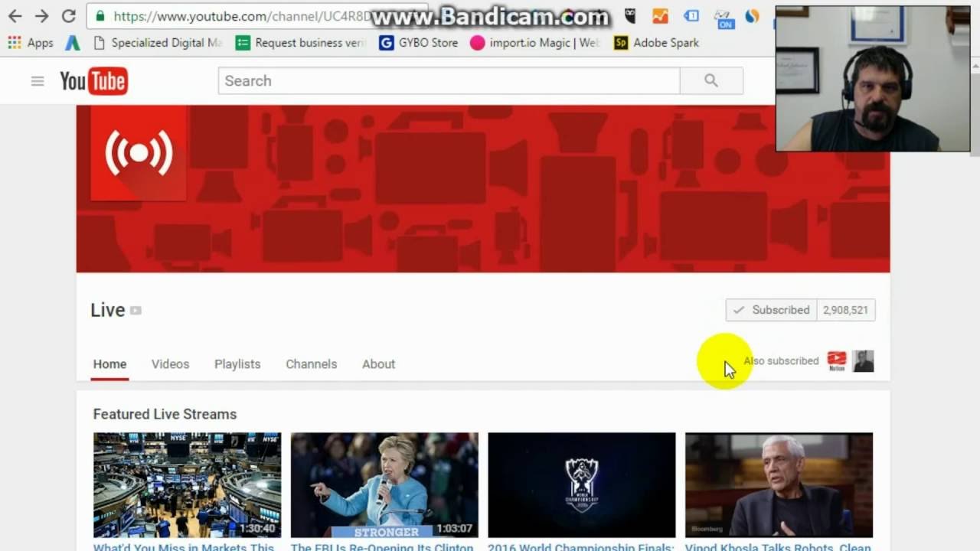
Task: Open the import.io Magic bookmark
Action: [534, 43]
